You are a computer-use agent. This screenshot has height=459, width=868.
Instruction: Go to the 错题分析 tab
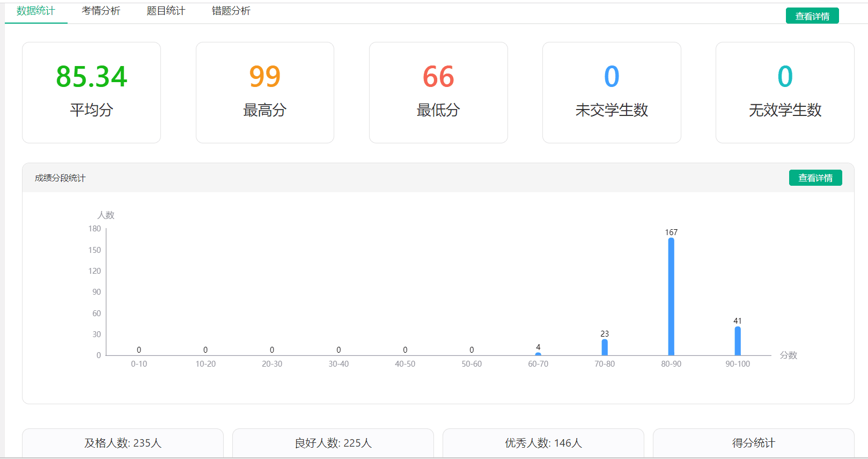tap(231, 11)
